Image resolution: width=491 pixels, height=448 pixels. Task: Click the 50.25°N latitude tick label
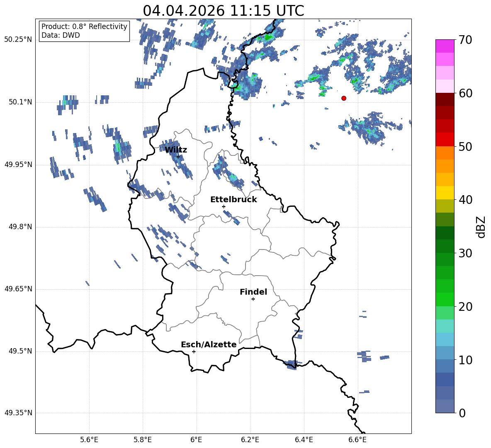pos(18,40)
